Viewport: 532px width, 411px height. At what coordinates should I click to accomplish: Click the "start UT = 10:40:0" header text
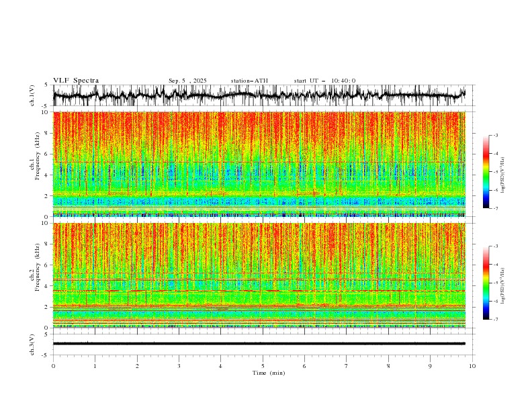(324, 81)
